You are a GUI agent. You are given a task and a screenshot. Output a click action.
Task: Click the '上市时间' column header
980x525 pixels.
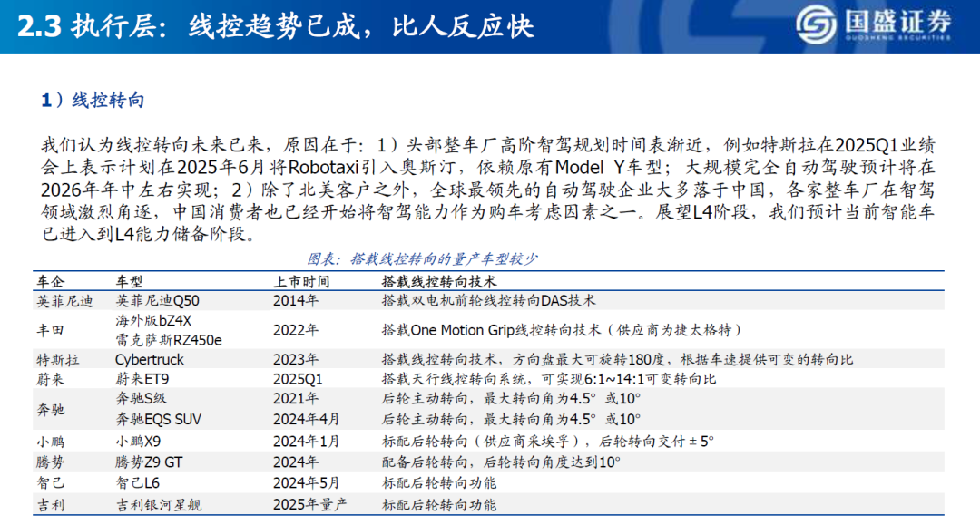coord(301,281)
